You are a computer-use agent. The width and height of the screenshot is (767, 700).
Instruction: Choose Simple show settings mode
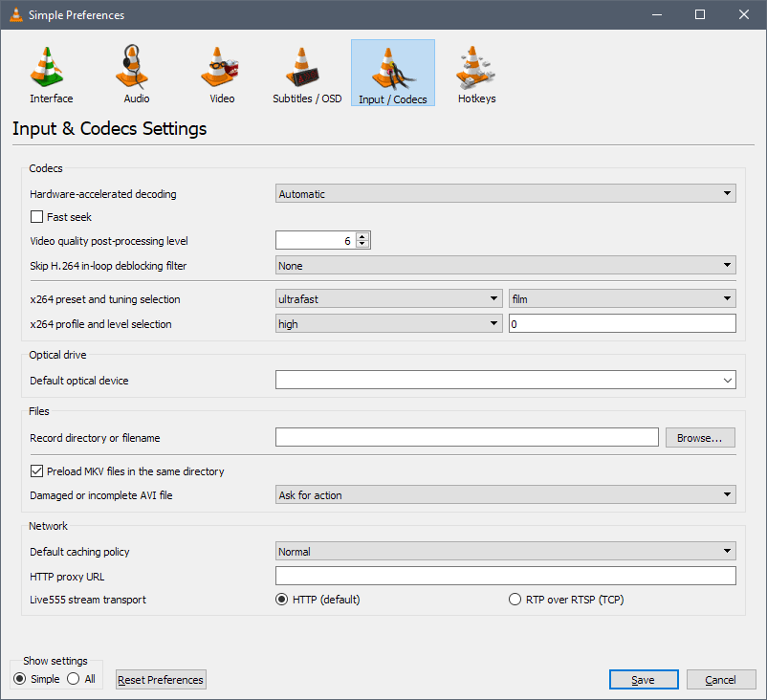click(x=19, y=679)
